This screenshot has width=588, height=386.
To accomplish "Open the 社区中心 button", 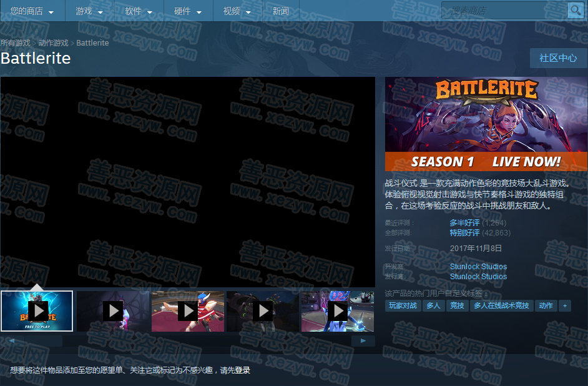I will point(558,58).
